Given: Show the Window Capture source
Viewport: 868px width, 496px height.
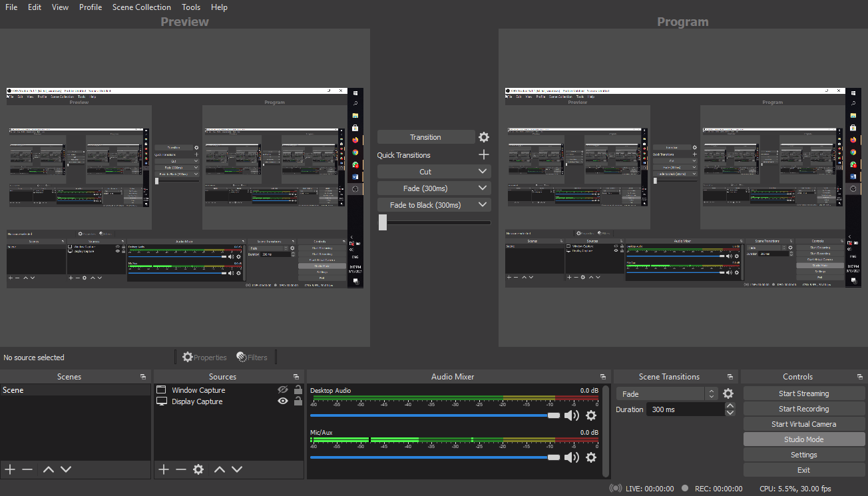Looking at the screenshot, I should [282, 389].
